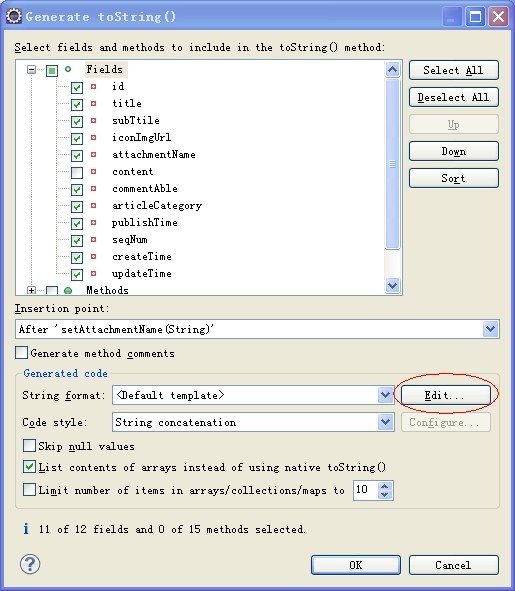Open the template Edit... button

click(446, 395)
